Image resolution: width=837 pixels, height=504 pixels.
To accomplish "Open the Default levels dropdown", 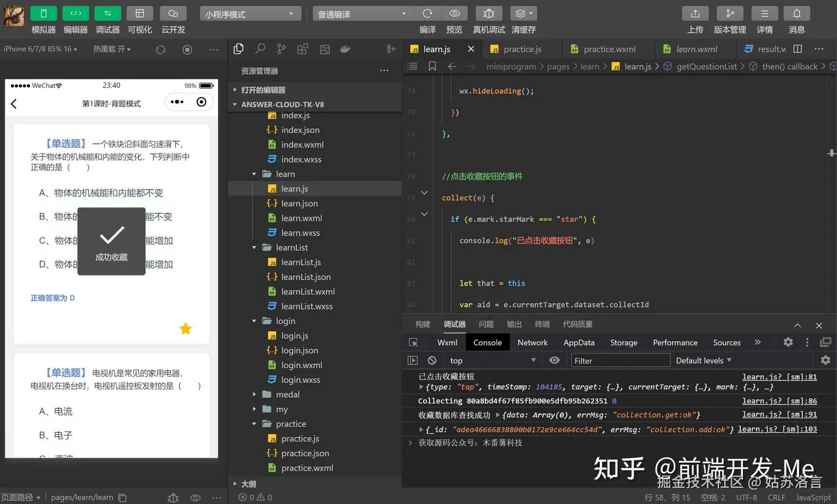I will tap(704, 360).
